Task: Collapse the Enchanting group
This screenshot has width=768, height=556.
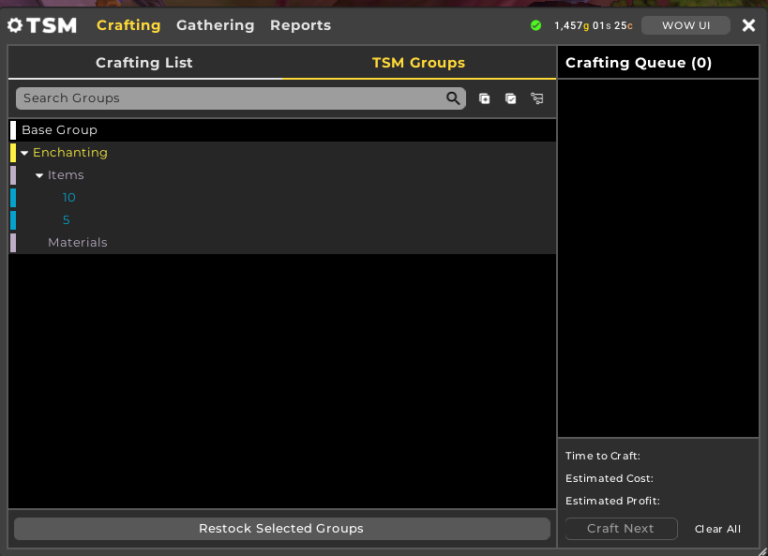Action: tap(24, 153)
